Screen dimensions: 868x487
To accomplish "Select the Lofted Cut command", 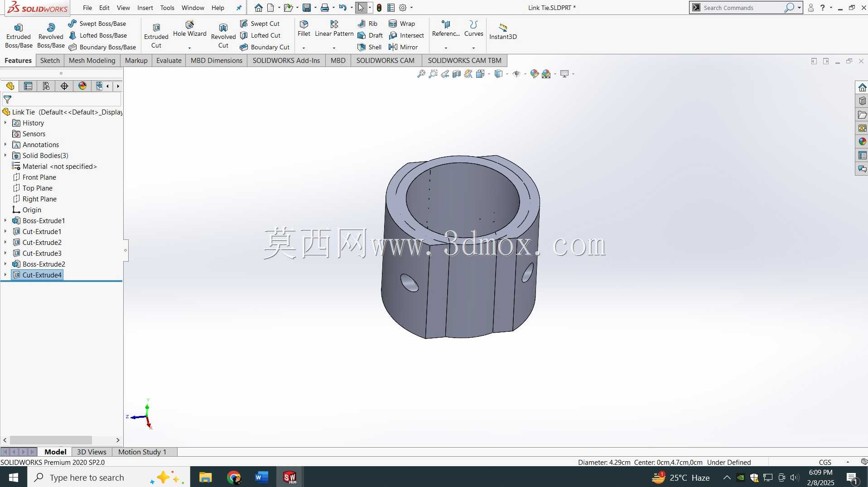I will coord(260,35).
